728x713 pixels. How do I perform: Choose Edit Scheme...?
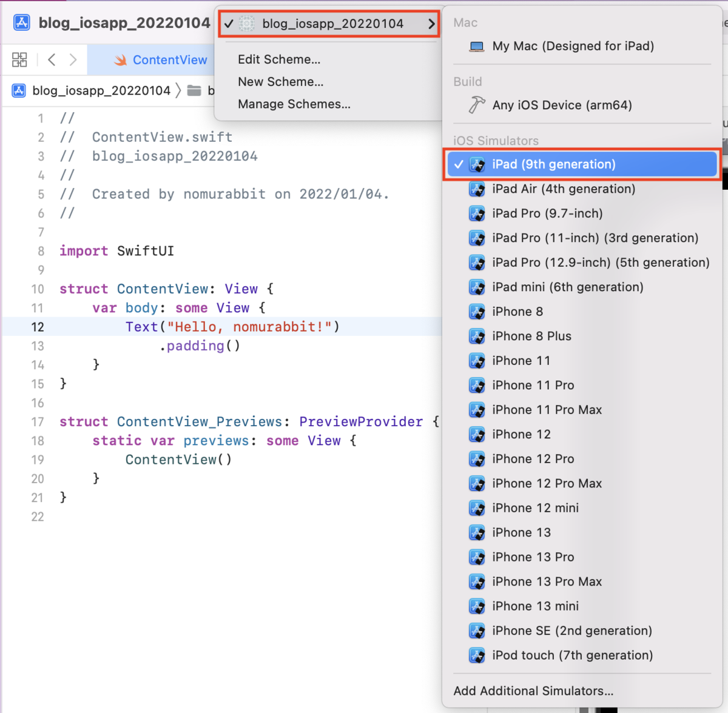(279, 59)
